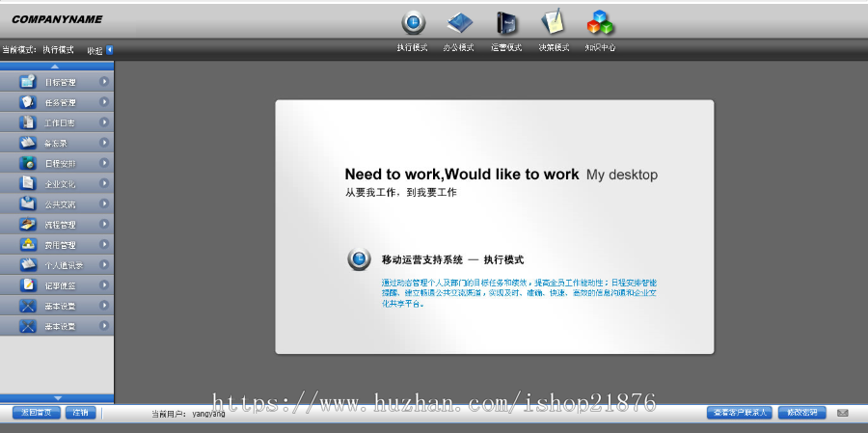The image size is (868, 433).
Task: Switch to 执行模式 text tab
Action: tap(413, 47)
